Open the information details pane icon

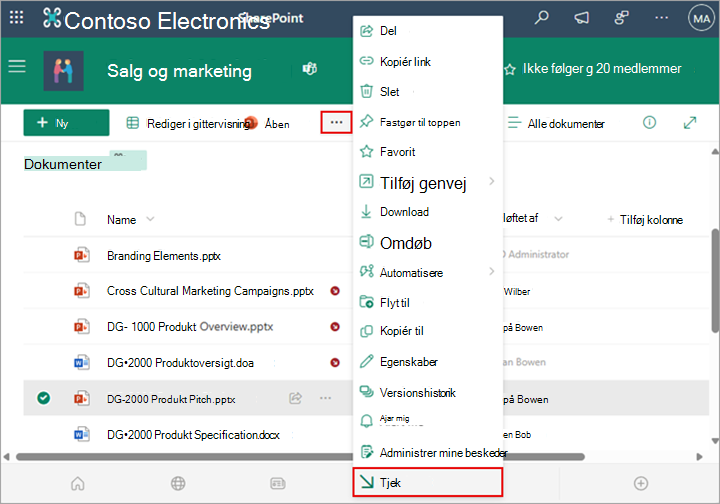[x=649, y=123]
